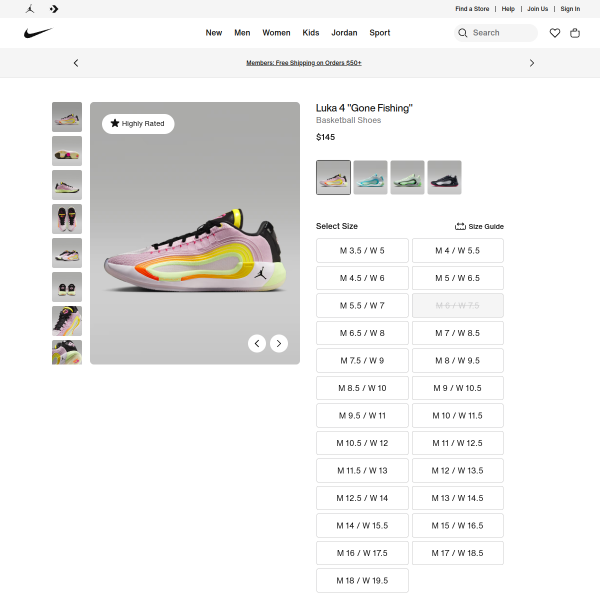600x600 pixels.
Task: Click Join Us link
Action: 538,9
